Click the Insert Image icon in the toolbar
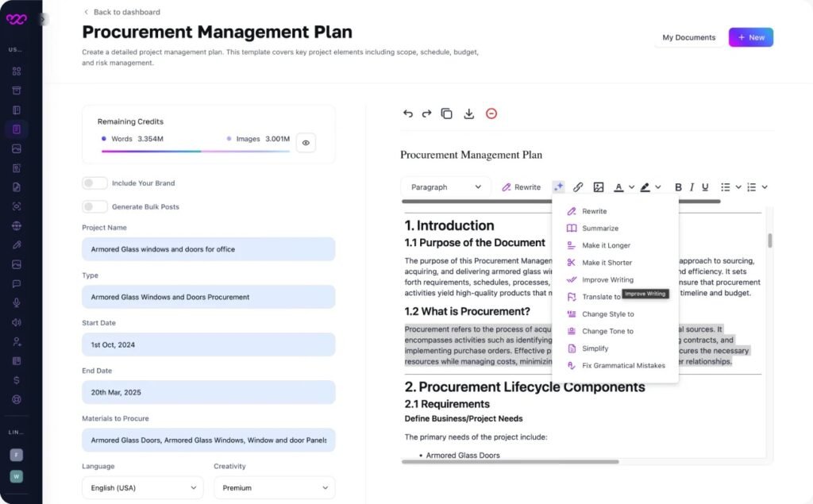This screenshot has height=504, width=813. click(598, 187)
